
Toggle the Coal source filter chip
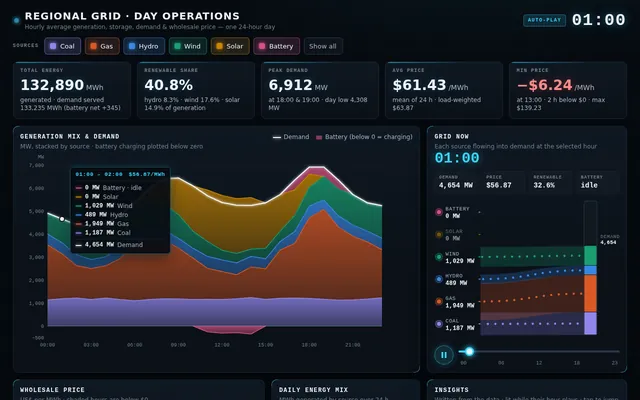click(62, 46)
